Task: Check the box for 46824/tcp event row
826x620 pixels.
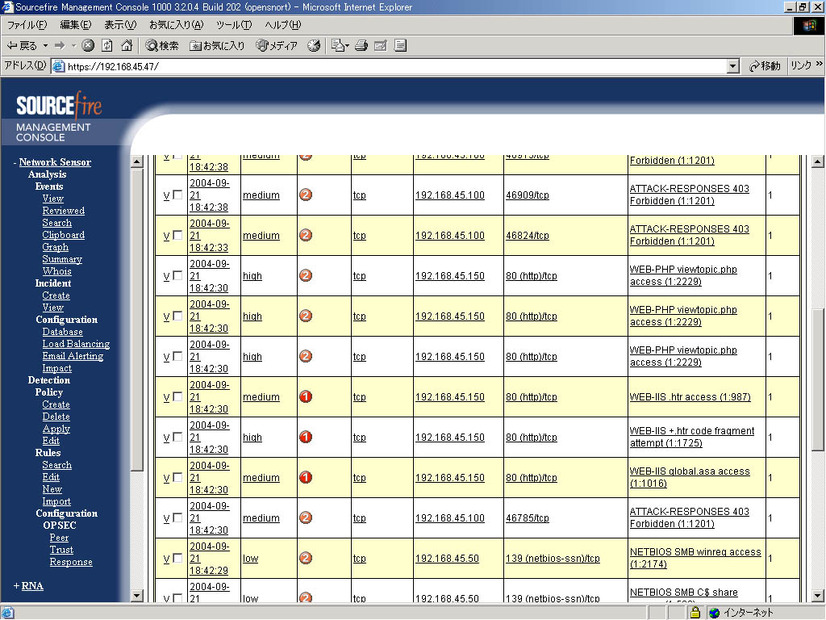Action: (x=178, y=235)
